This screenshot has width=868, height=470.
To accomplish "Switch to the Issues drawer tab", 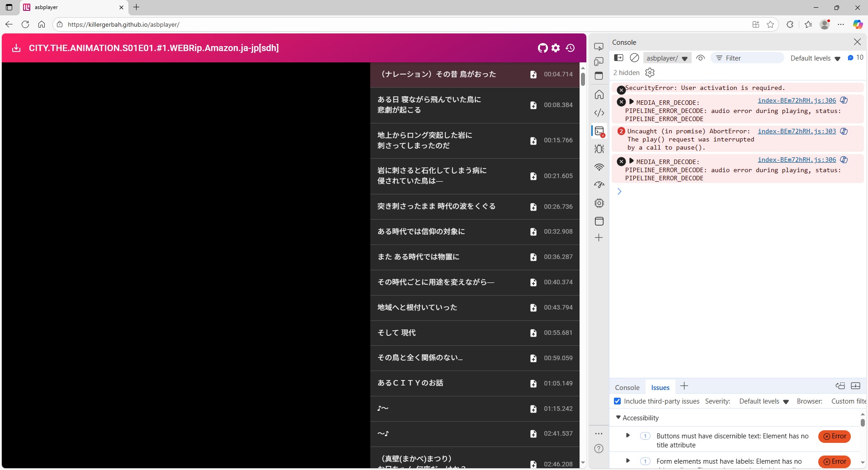I will [660, 387].
